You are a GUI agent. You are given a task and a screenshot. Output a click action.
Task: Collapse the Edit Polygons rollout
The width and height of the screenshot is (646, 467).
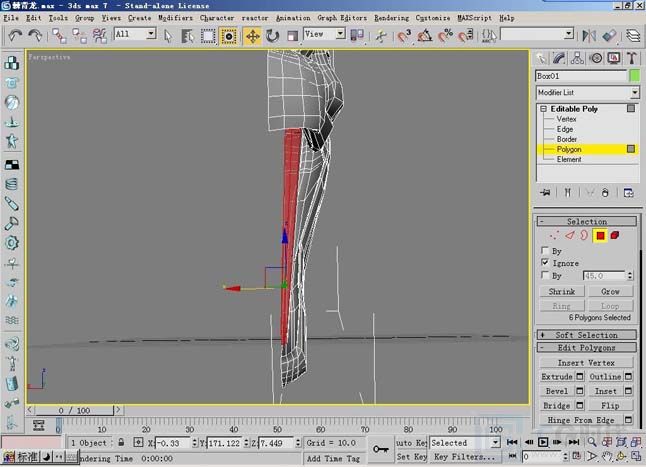click(586, 348)
